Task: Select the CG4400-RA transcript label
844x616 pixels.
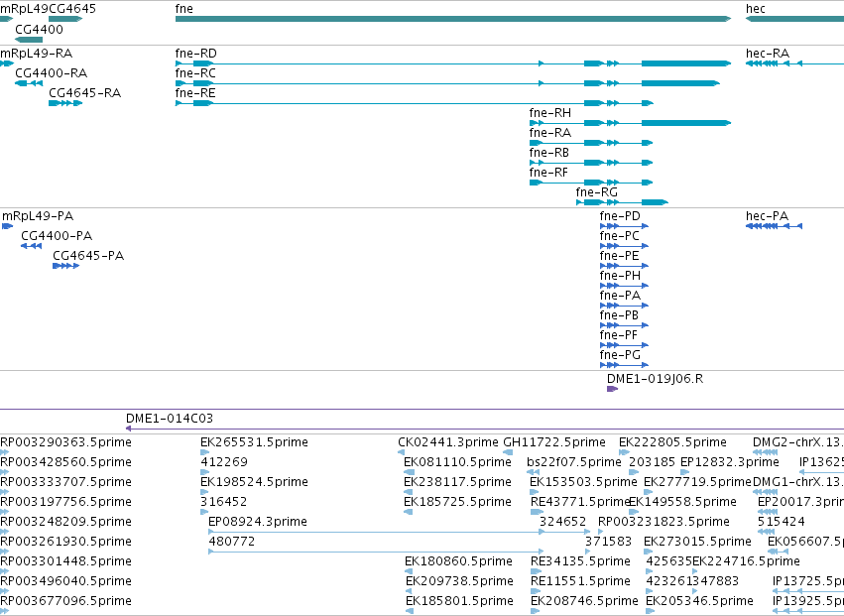Action: pyautogui.click(x=52, y=73)
